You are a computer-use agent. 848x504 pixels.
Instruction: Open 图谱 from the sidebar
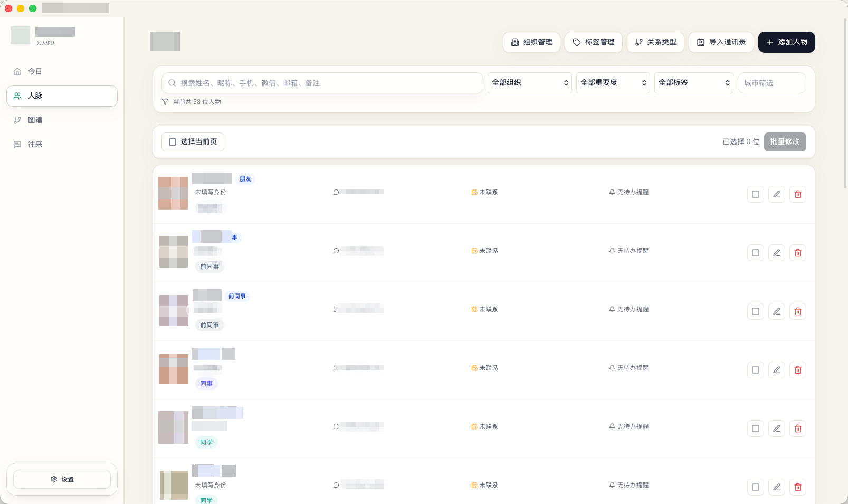(62, 120)
